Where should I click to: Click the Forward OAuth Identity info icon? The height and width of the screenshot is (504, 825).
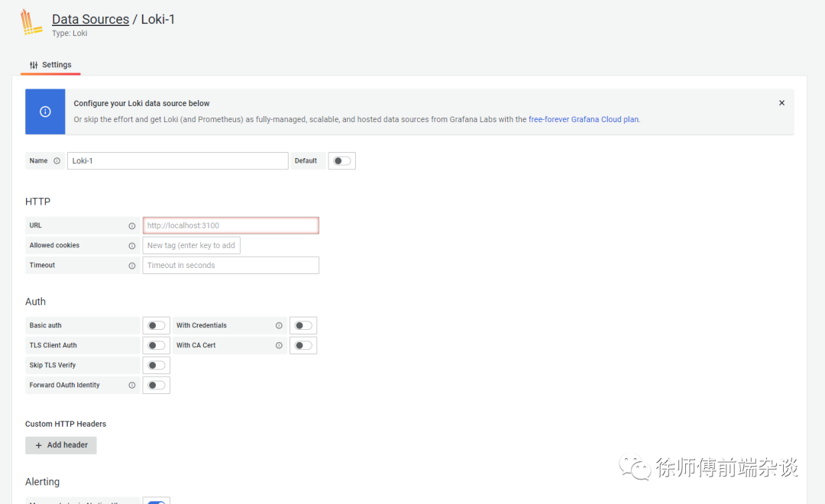click(132, 386)
